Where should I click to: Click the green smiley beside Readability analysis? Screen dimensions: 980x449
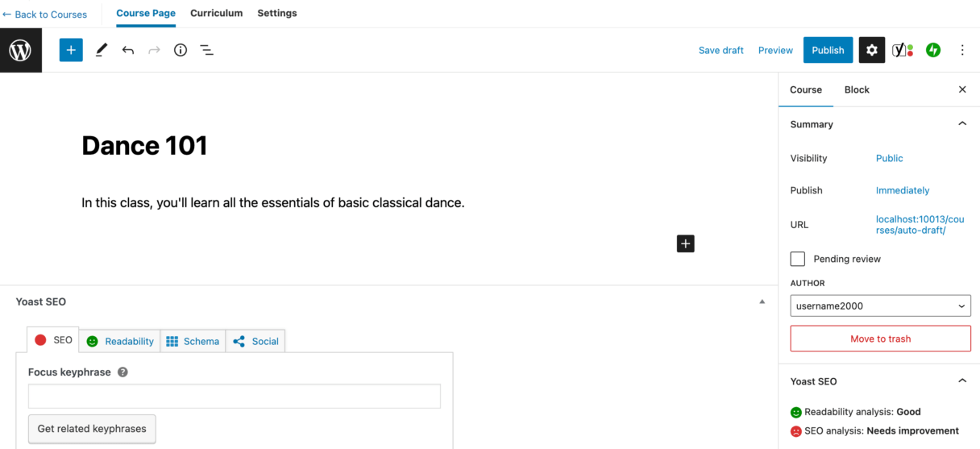[x=796, y=412]
